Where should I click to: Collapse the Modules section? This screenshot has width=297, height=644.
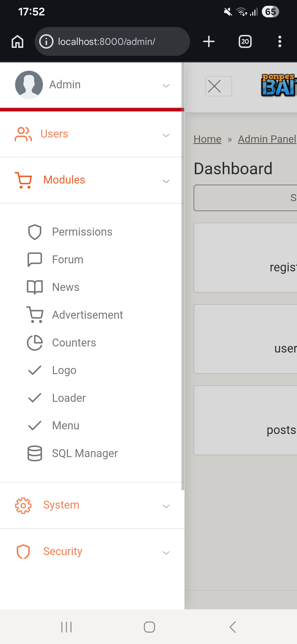coord(166,181)
